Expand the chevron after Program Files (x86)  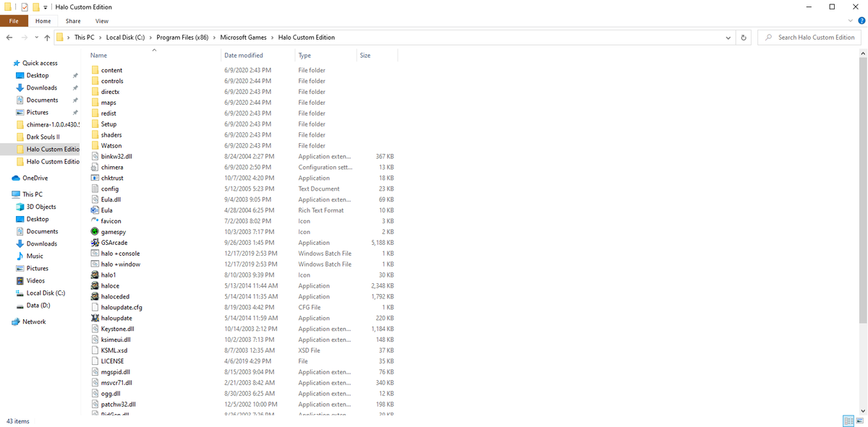(x=215, y=38)
